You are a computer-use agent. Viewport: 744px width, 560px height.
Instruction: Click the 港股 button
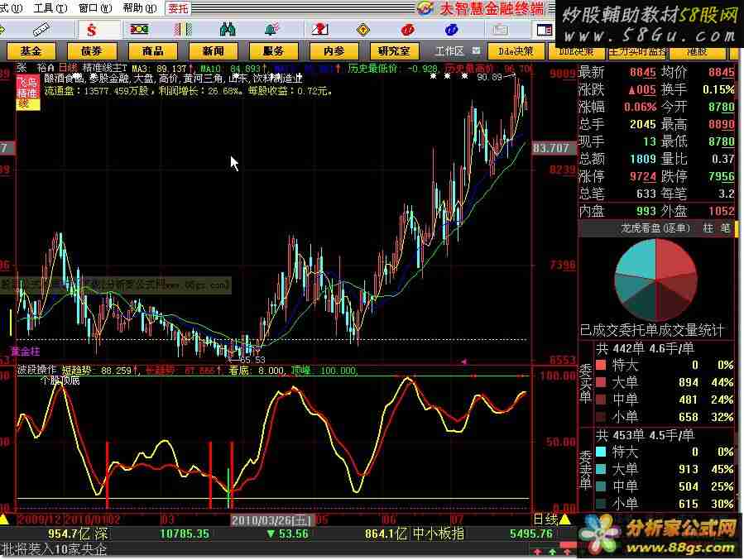pyautogui.click(x=697, y=50)
